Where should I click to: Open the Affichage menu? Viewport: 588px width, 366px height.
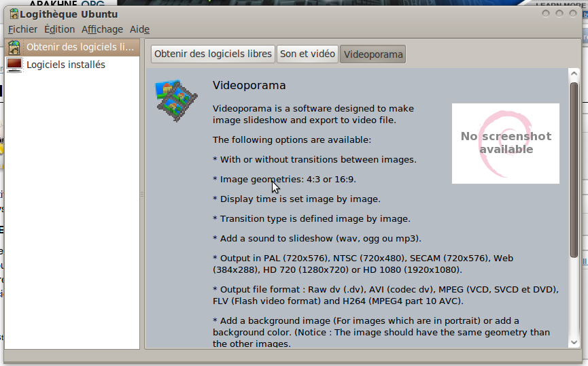pyautogui.click(x=102, y=29)
